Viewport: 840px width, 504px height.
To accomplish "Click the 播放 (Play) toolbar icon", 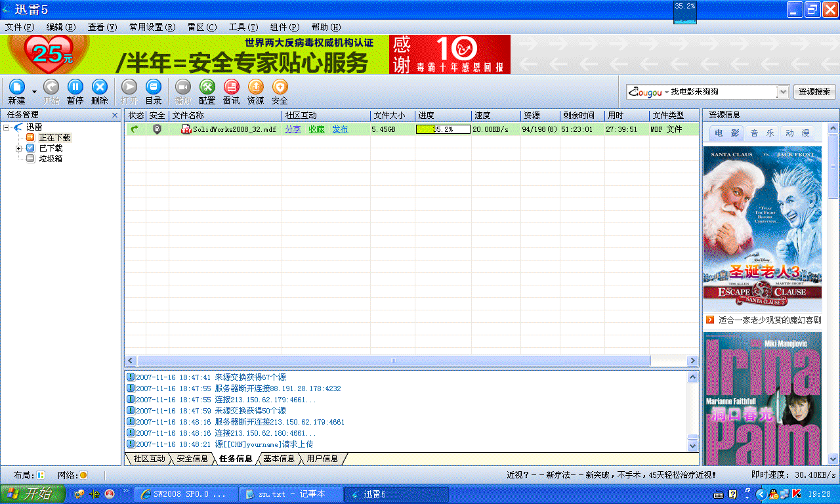I will point(183,87).
